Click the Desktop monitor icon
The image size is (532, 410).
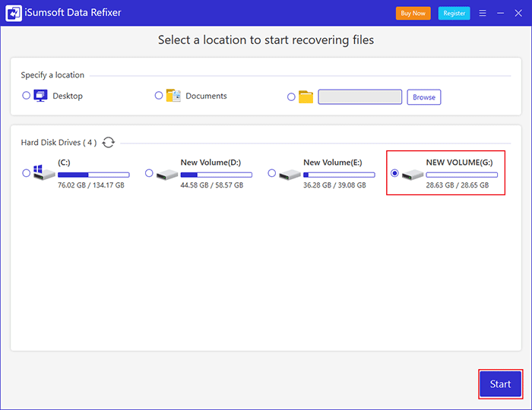[41, 96]
